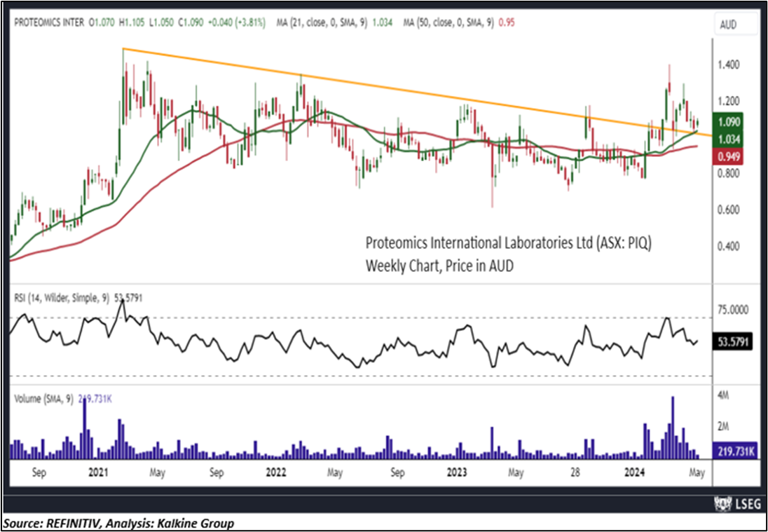Click the 28 date axis label
Screen dimensions: 768x532
(575, 473)
